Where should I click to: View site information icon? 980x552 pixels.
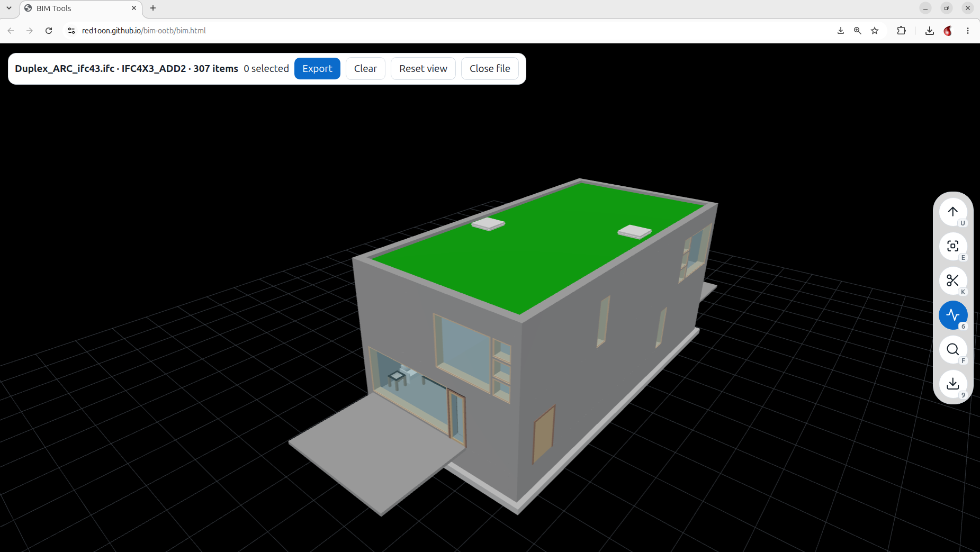pyautogui.click(x=71, y=31)
